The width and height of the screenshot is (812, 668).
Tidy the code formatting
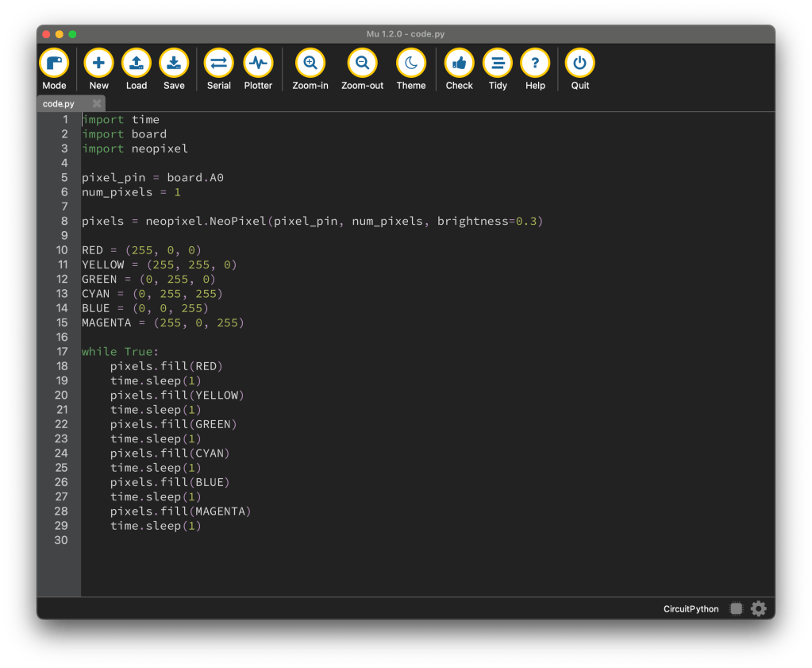(498, 64)
